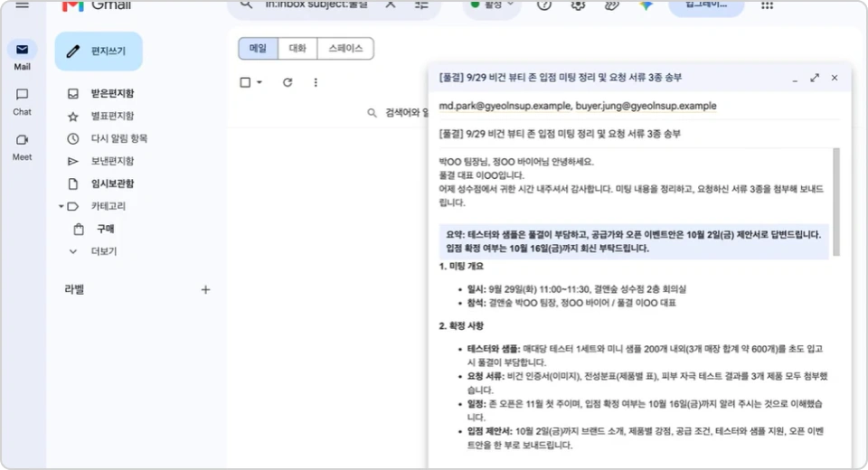
Task: Click the 입점 제안서 bullet in email body
Action: (x=646, y=437)
